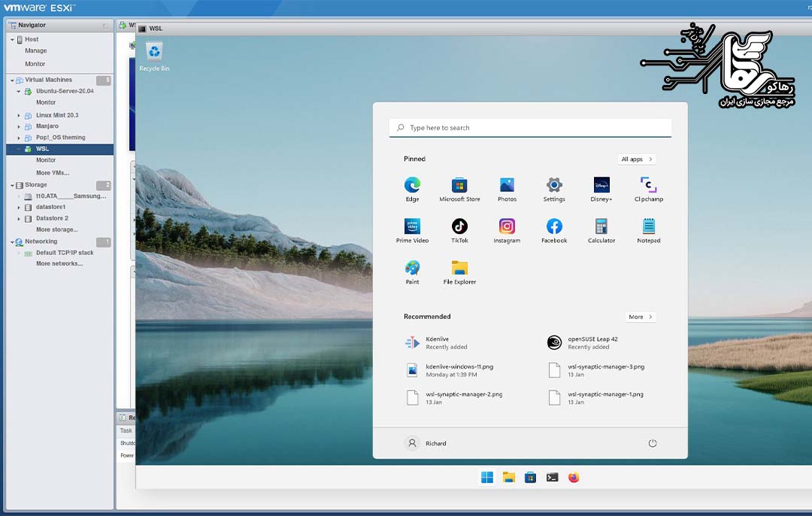The height and width of the screenshot is (516, 812).
Task: Open the Terminal icon in taskbar
Action: click(x=553, y=477)
